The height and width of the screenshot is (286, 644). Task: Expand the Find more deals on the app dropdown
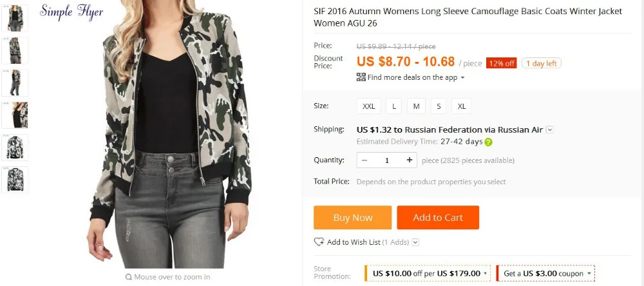pyautogui.click(x=462, y=78)
